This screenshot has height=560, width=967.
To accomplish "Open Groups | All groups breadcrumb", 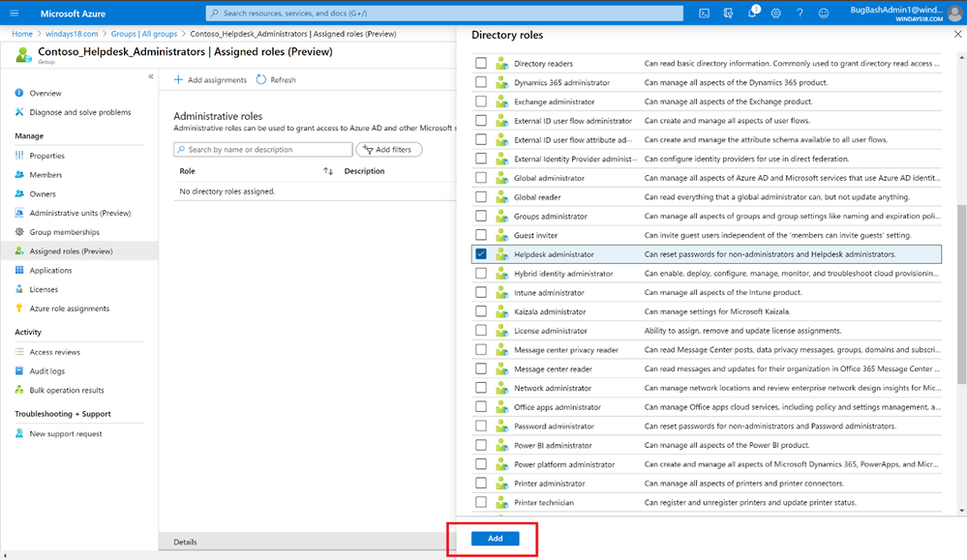I will click(143, 34).
